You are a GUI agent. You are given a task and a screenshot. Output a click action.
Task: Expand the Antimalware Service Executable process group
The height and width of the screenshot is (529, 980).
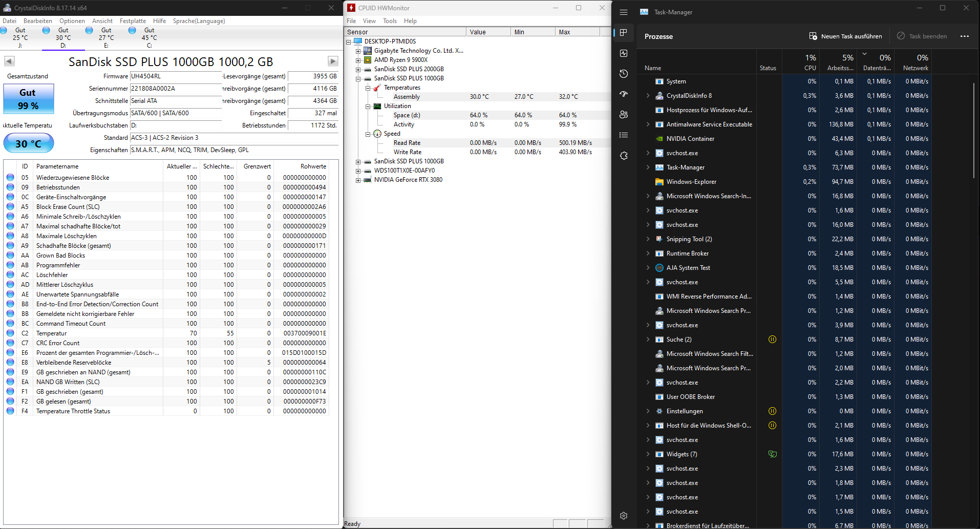[x=648, y=124]
